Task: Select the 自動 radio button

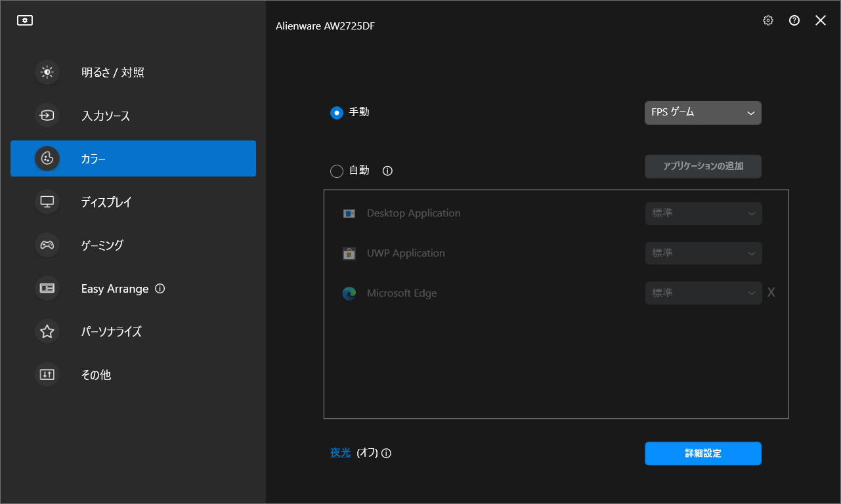Action: pos(337,171)
